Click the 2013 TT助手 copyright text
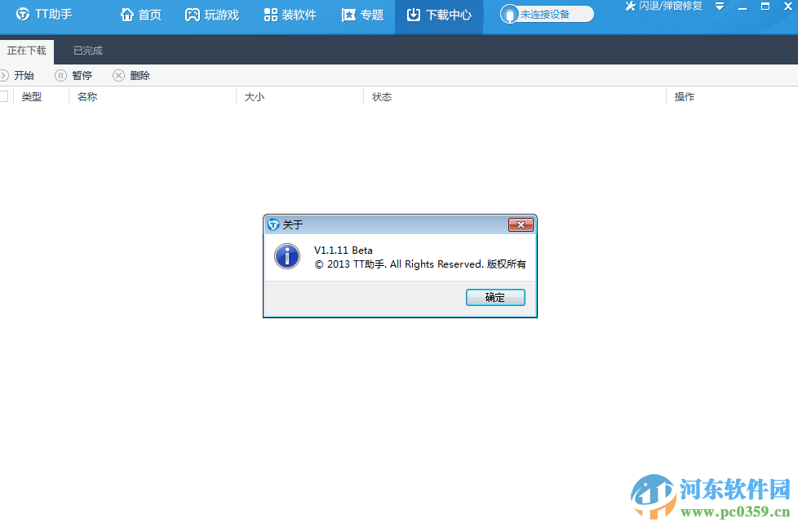The width and height of the screenshot is (798, 532). coord(420,264)
